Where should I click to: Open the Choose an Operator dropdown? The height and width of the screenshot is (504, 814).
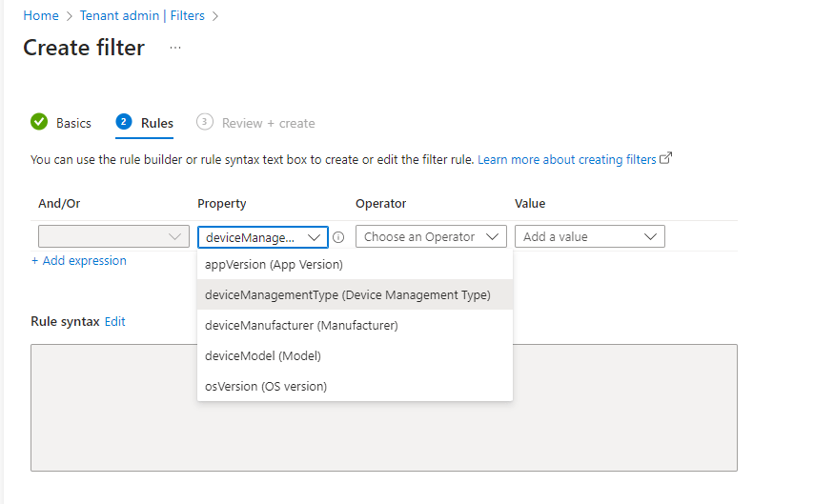tap(431, 237)
